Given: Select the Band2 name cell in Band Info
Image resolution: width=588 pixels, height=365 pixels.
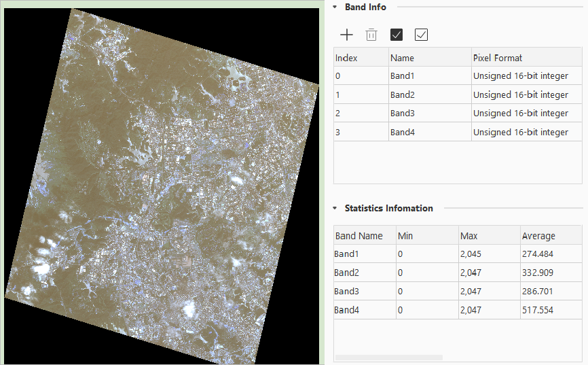Looking at the screenshot, I should [x=429, y=94].
